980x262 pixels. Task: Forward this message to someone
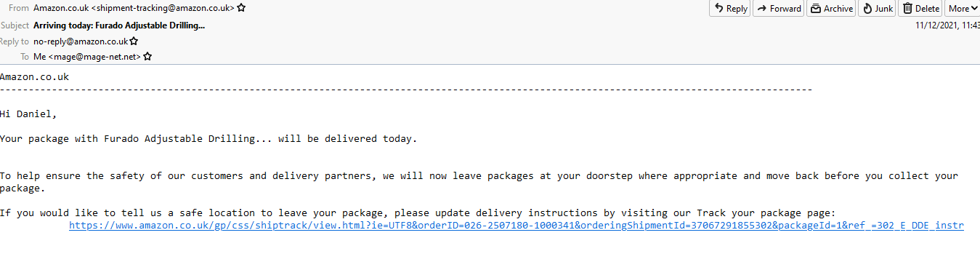(778, 9)
